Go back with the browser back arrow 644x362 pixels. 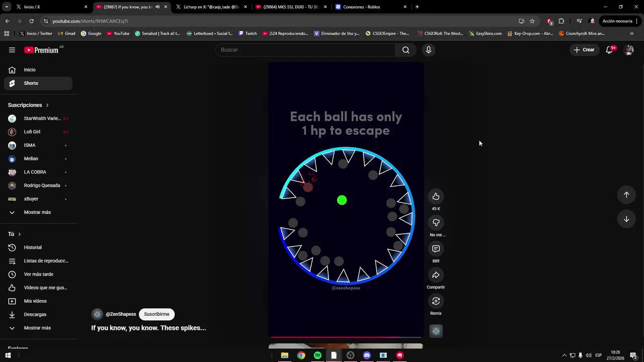click(7, 21)
